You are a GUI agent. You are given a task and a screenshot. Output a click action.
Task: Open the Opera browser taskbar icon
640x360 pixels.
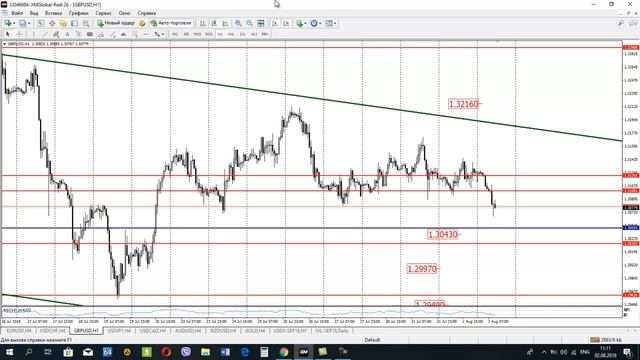(166, 351)
